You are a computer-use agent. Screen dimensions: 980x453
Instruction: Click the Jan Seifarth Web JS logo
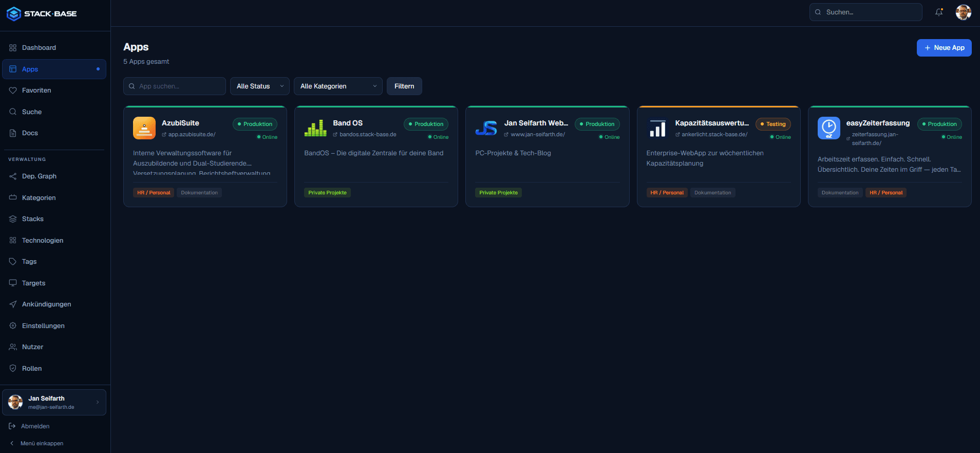coord(486,128)
